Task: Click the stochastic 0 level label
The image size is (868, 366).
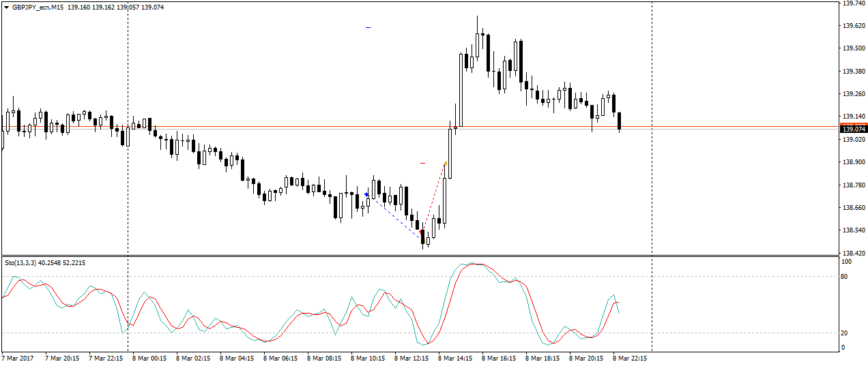Action: click(x=845, y=347)
